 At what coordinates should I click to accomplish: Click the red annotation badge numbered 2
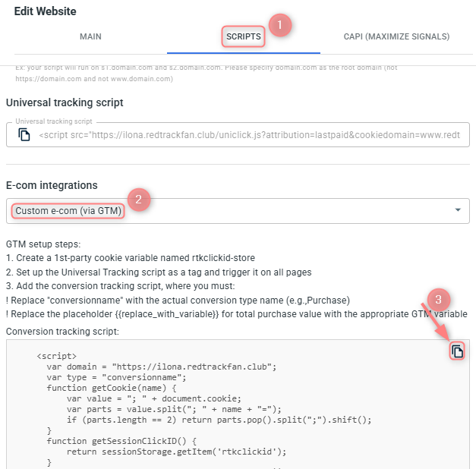139,200
